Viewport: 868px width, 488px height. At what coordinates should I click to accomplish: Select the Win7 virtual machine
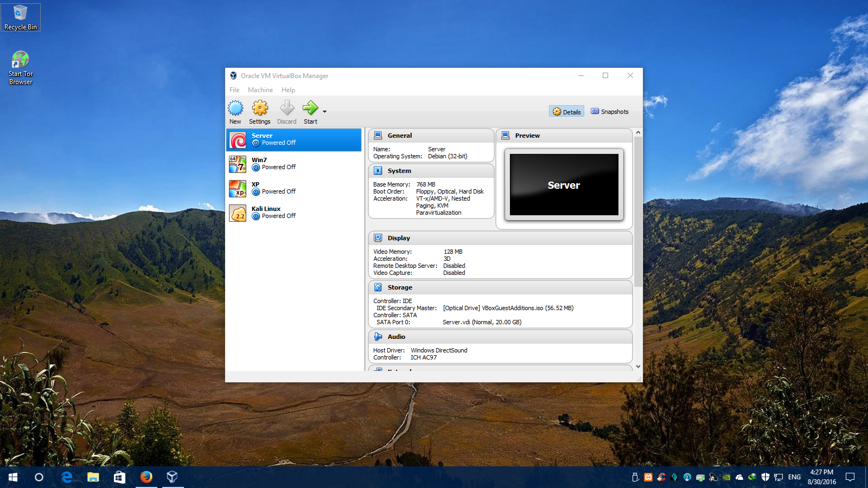click(x=294, y=164)
